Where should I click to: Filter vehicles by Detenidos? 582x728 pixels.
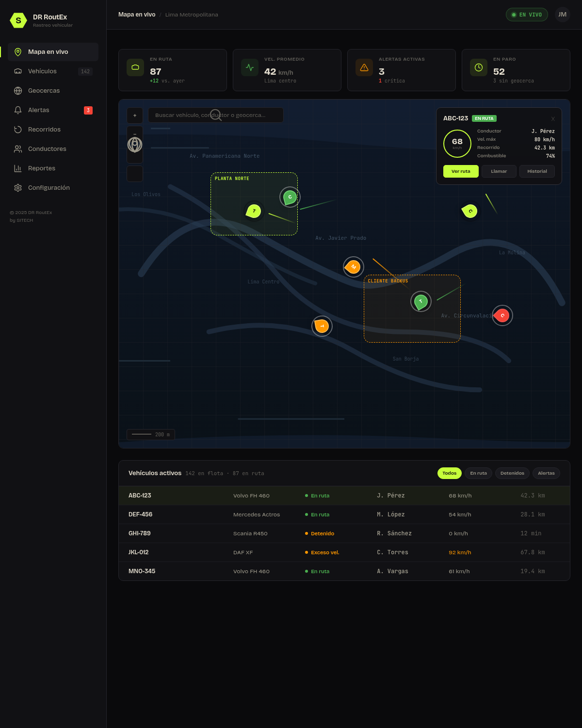(x=512, y=473)
